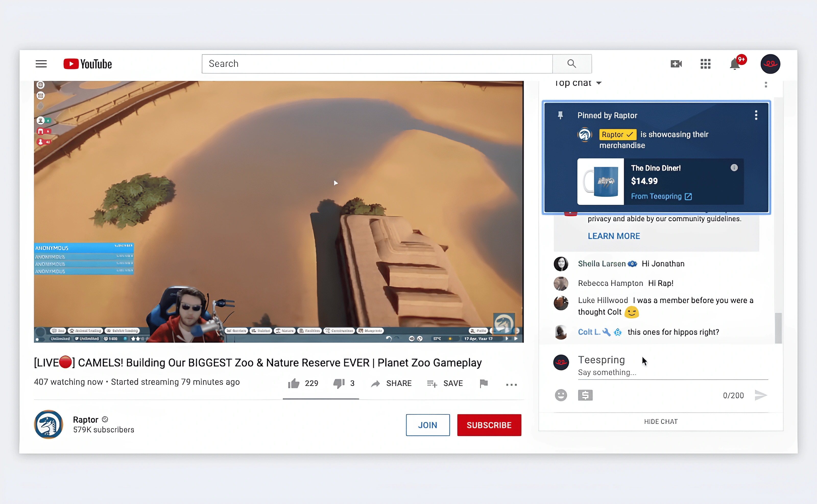Click the Dino Diner mug thumbnail
Image resolution: width=817 pixels, height=504 pixels.
(x=600, y=182)
